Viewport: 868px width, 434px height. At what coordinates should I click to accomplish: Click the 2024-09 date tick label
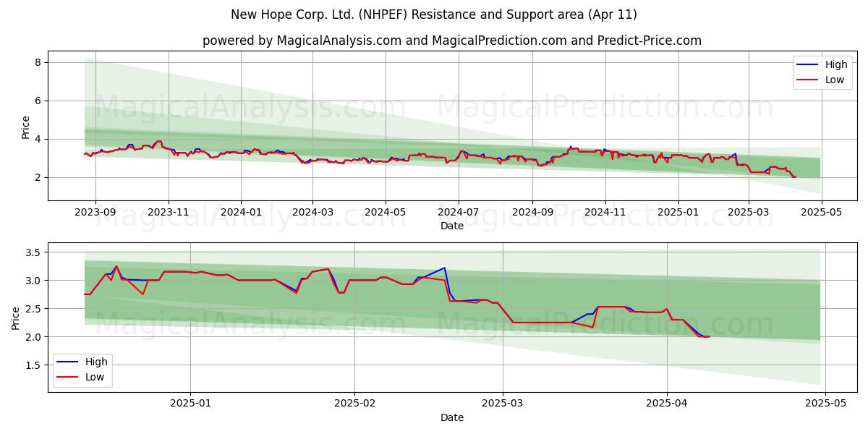(532, 213)
